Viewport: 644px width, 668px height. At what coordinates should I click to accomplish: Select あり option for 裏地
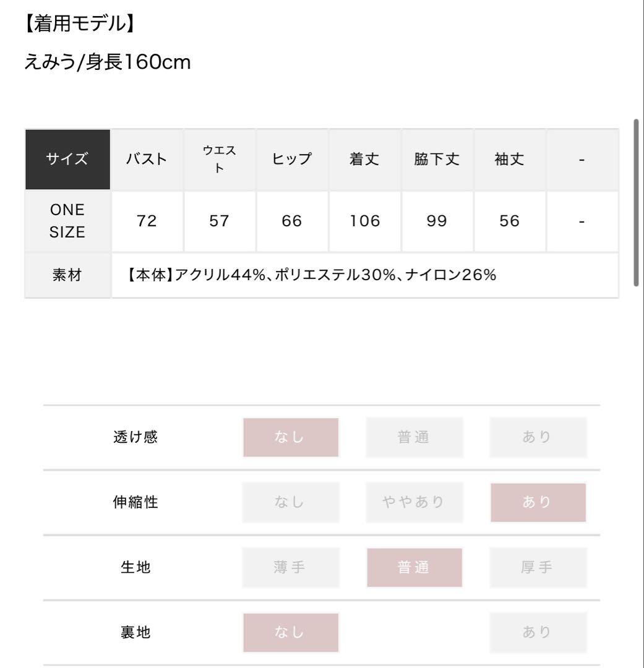pyautogui.click(x=538, y=633)
